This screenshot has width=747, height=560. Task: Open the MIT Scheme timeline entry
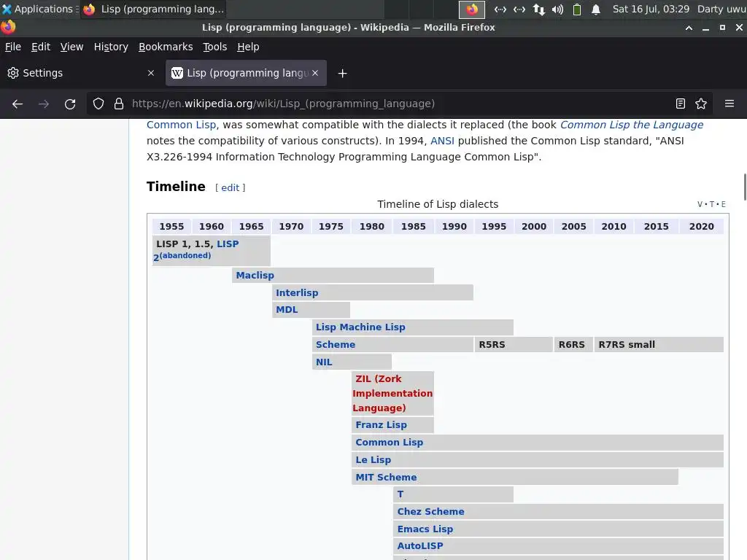point(386,477)
